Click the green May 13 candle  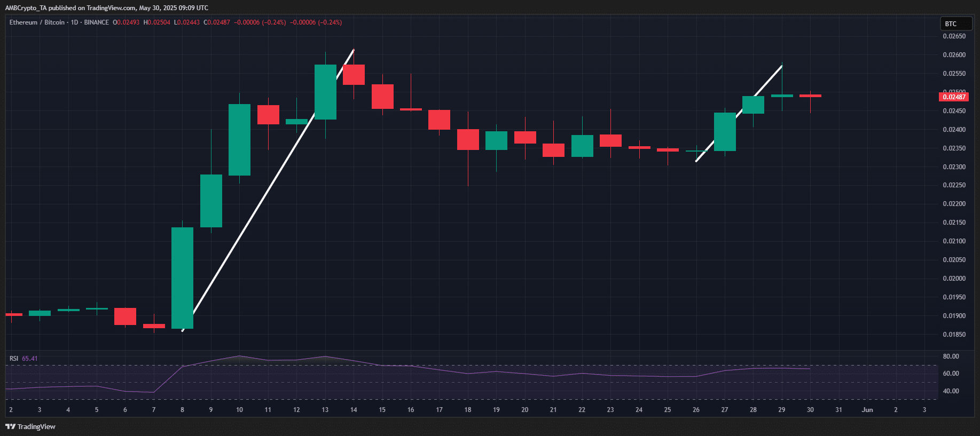[x=325, y=92]
